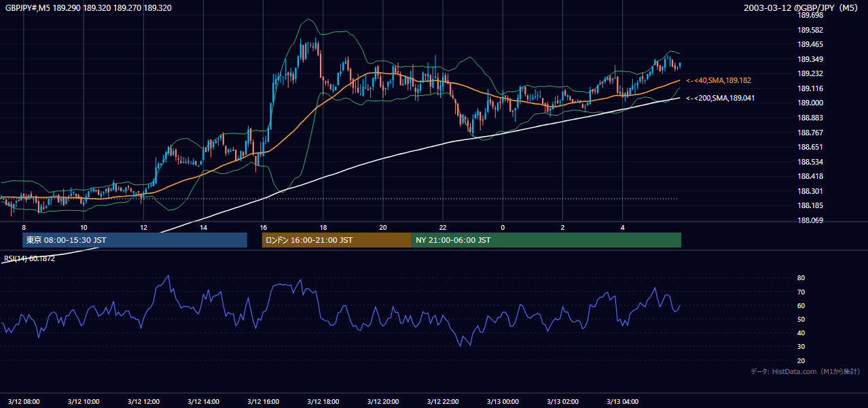Click price axis value 189.000
The width and height of the screenshot is (868, 408).
[810, 103]
